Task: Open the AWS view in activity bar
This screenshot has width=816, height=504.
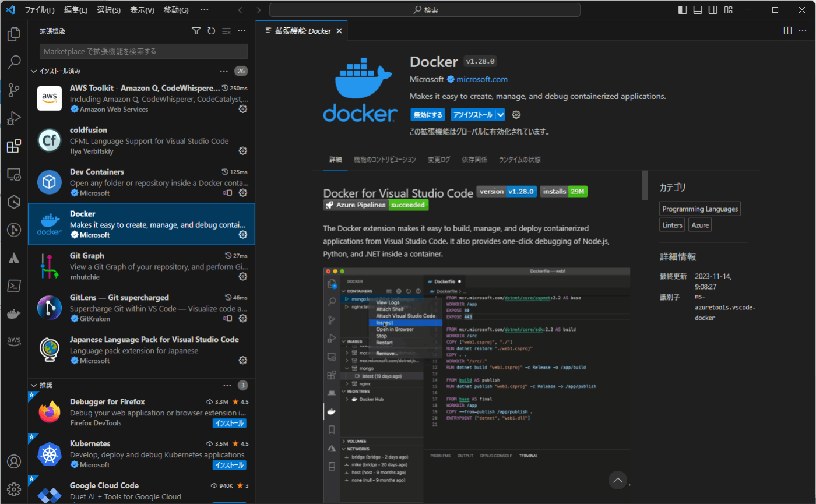Action: coord(14,341)
